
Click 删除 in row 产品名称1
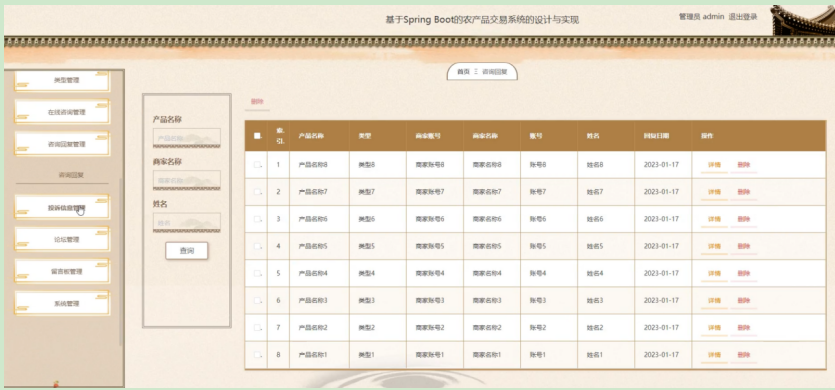[743, 355]
